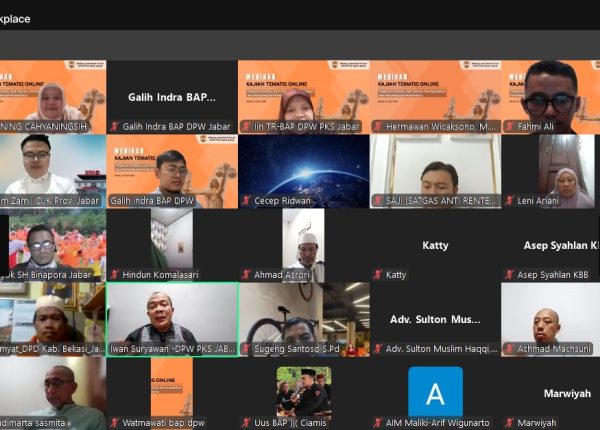Select marta sasmita participant video tile
The height and width of the screenshot is (430, 600).
[53, 394]
